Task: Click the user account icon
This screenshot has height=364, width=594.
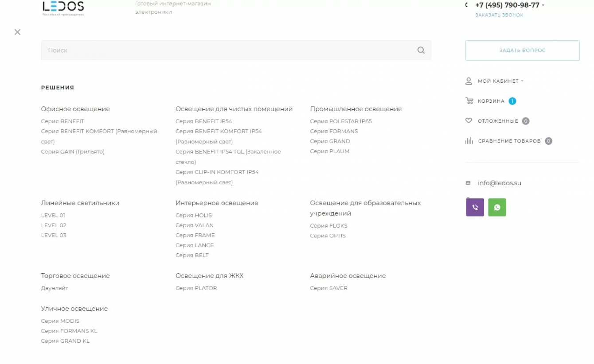Action: (x=469, y=81)
